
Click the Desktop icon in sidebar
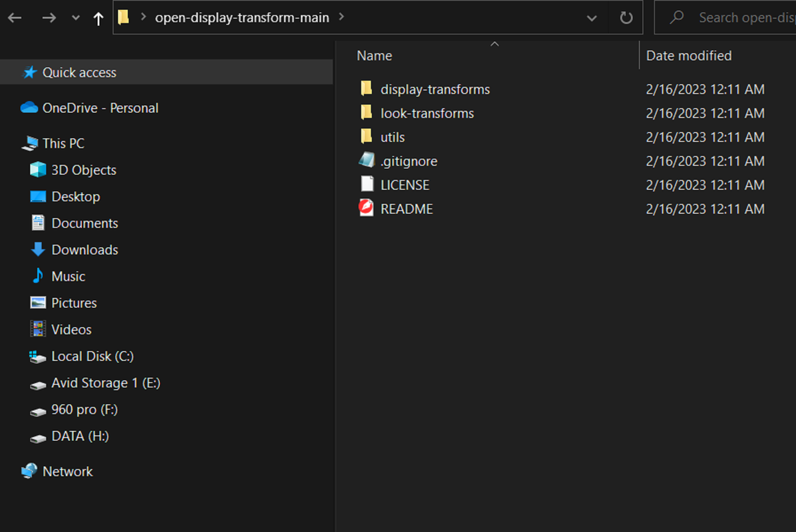coord(37,196)
